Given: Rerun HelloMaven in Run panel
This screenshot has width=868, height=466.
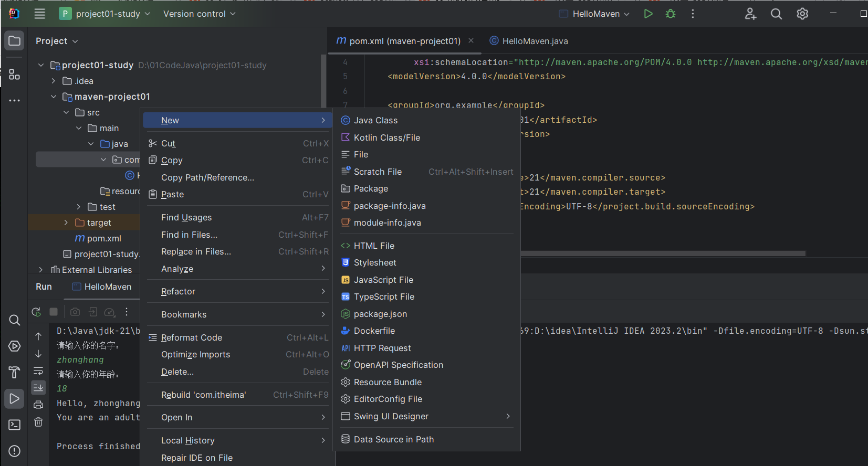Looking at the screenshot, I should coord(36,312).
